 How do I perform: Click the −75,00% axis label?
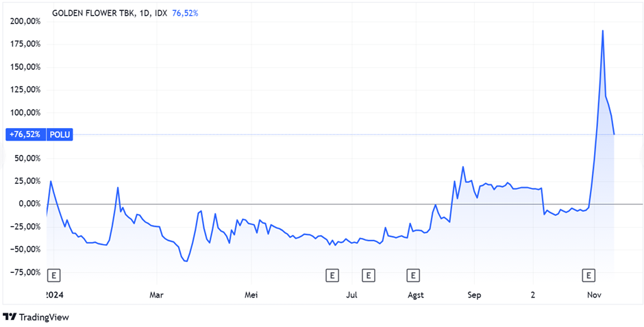coord(25,272)
